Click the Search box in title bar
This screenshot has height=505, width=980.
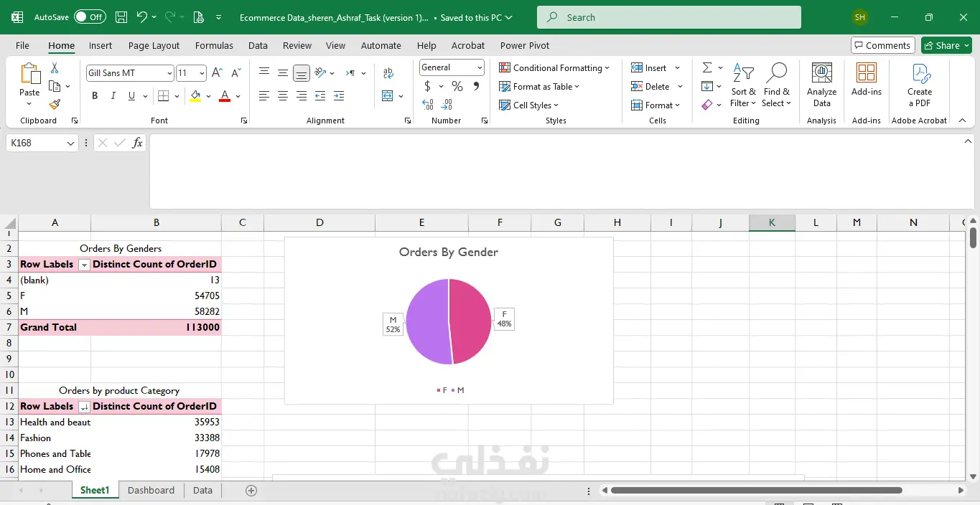(x=669, y=17)
